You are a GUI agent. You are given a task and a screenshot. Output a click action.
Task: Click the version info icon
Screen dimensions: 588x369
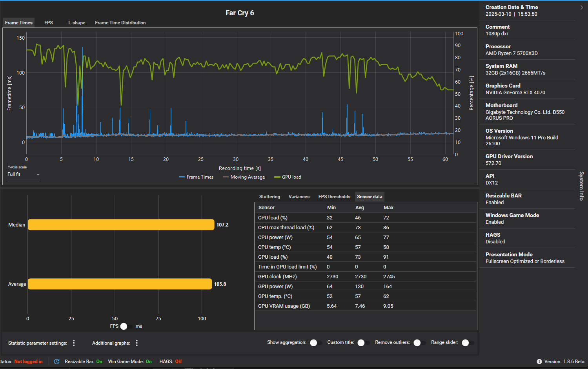(x=539, y=362)
